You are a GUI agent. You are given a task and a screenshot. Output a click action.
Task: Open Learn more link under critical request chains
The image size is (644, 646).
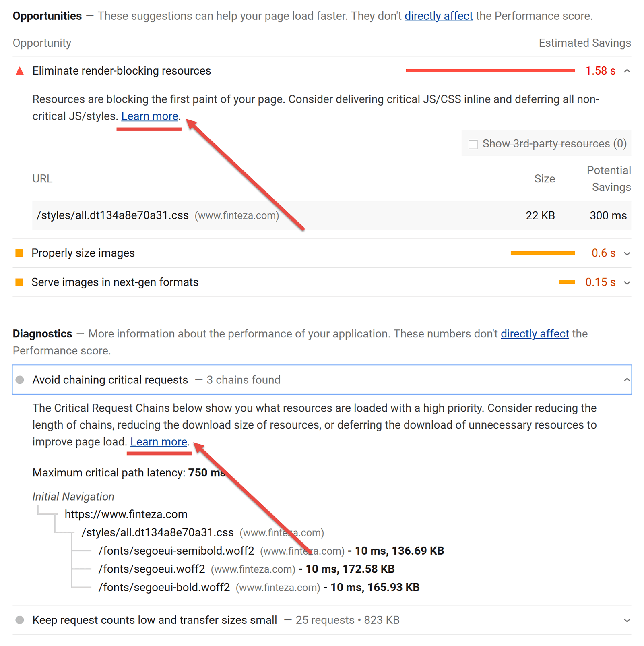pos(159,442)
